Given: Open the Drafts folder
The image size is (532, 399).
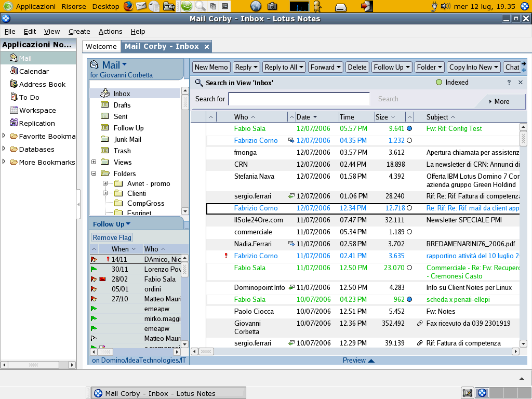Looking at the screenshot, I should point(116,105).
